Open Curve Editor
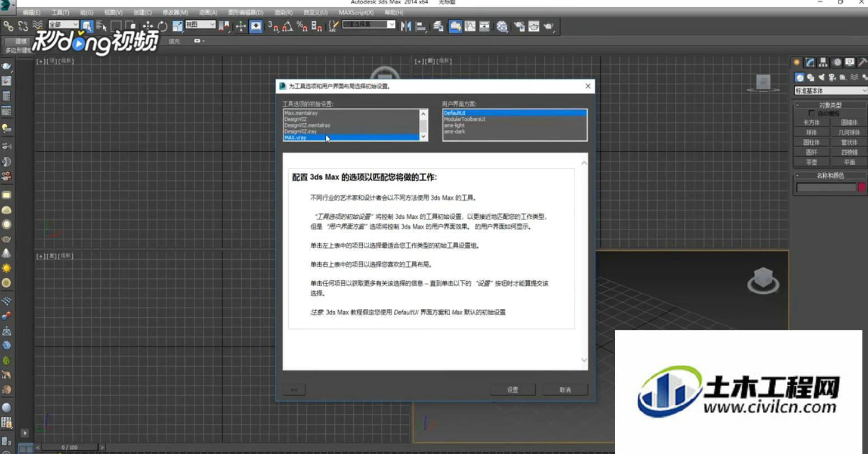Viewport: 868px width, 454px height. pyautogui.click(x=470, y=26)
